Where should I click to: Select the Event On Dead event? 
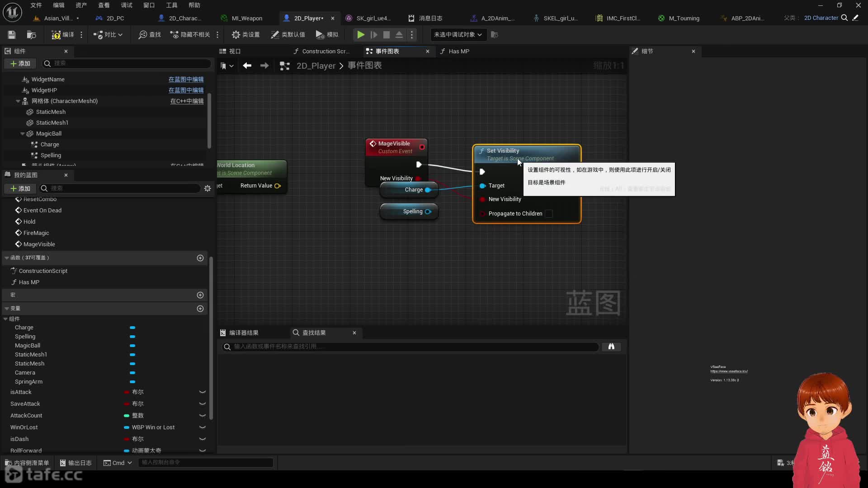tap(42, 211)
